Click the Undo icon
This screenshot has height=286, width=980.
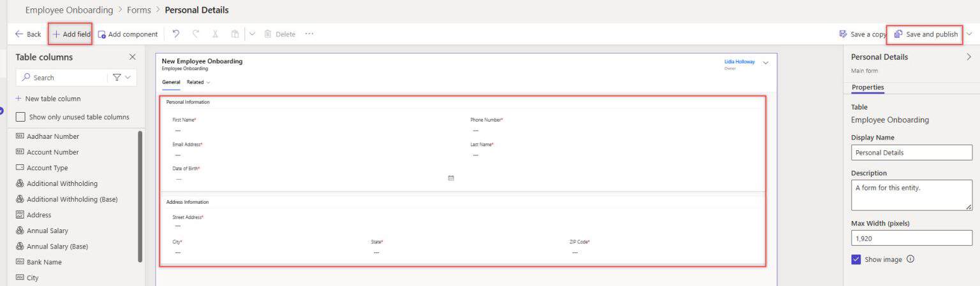click(176, 34)
